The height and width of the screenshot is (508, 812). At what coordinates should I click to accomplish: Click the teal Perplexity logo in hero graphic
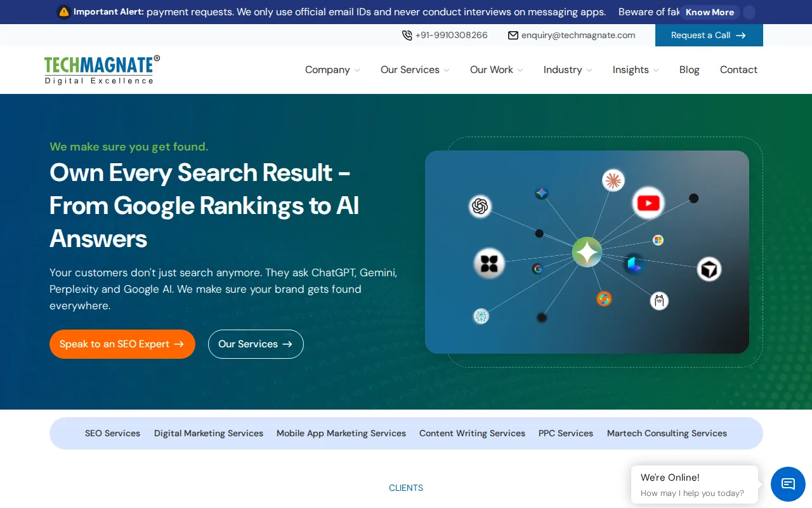point(481,316)
